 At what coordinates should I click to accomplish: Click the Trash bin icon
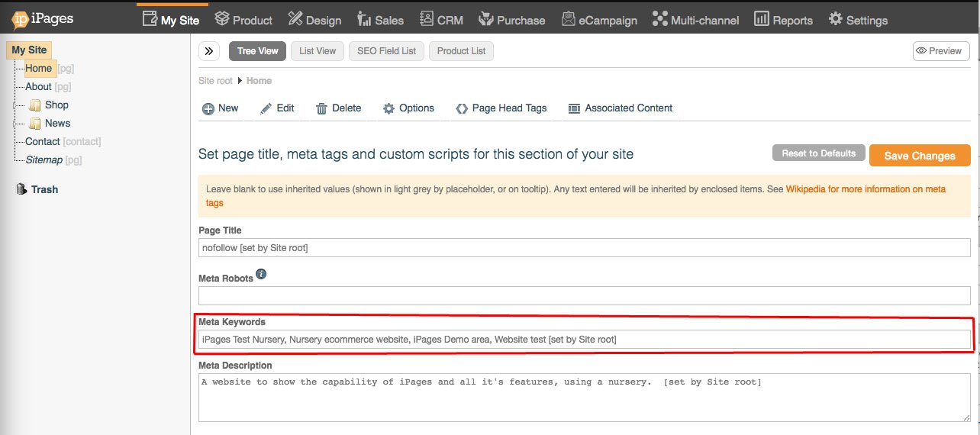(21, 189)
